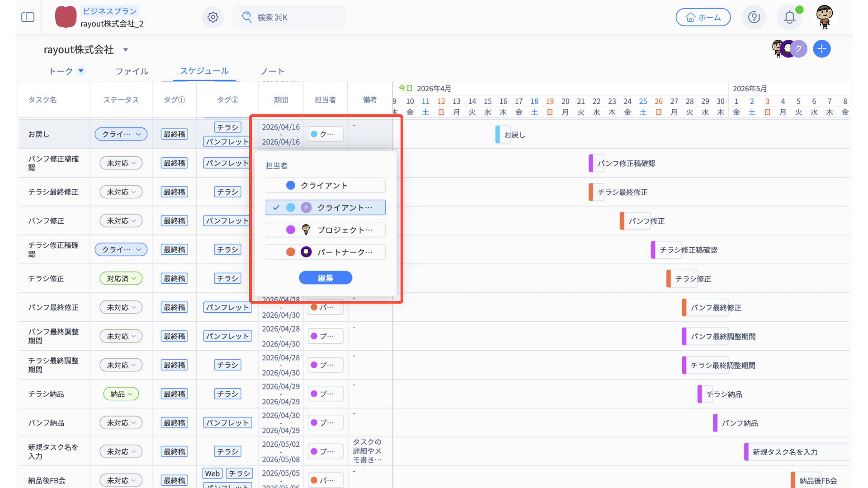This screenshot has width=868, height=488.
Task: Open notifications with the bell icon
Action: point(789,17)
